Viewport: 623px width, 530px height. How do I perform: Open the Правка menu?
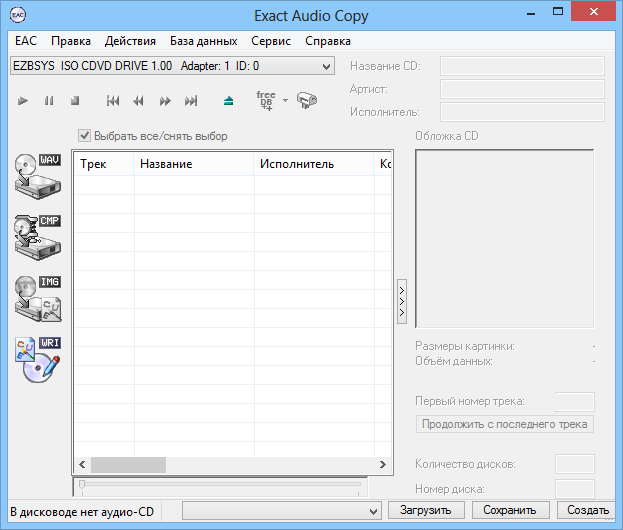coord(71,41)
